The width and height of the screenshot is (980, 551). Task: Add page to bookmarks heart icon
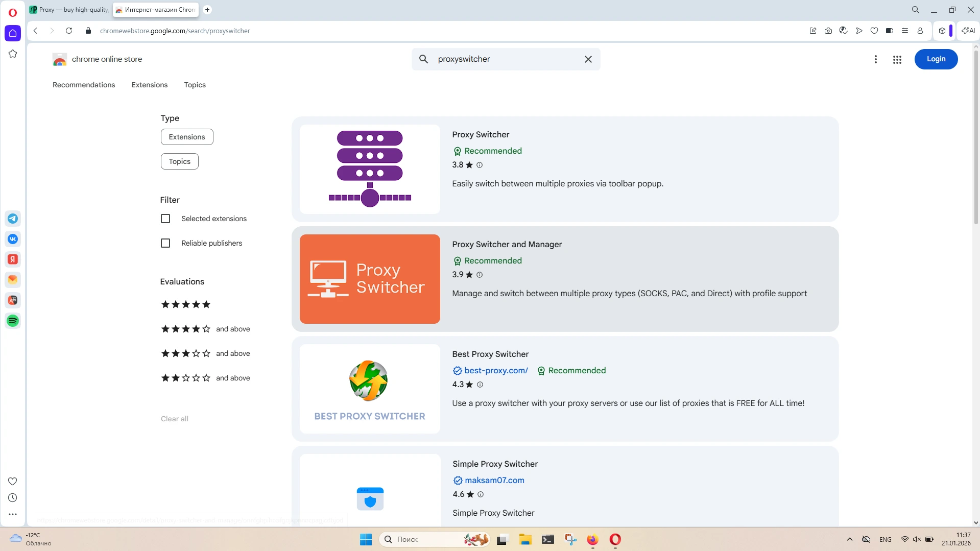pos(874,31)
